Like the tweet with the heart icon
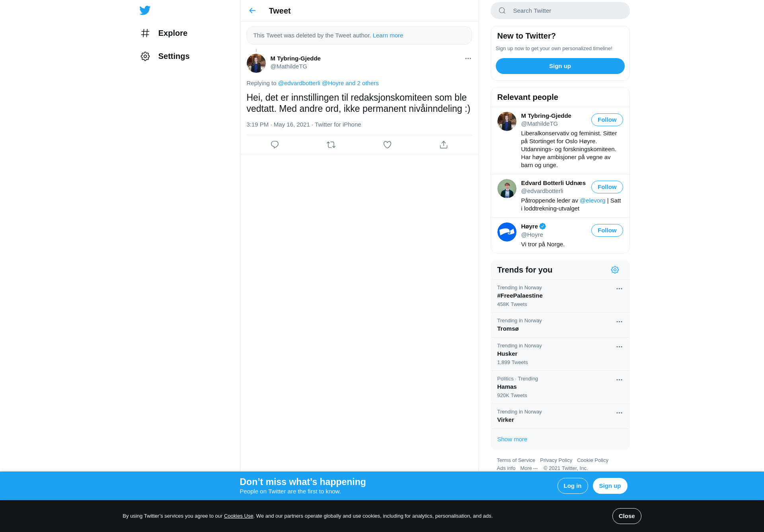The image size is (764, 532). (387, 145)
